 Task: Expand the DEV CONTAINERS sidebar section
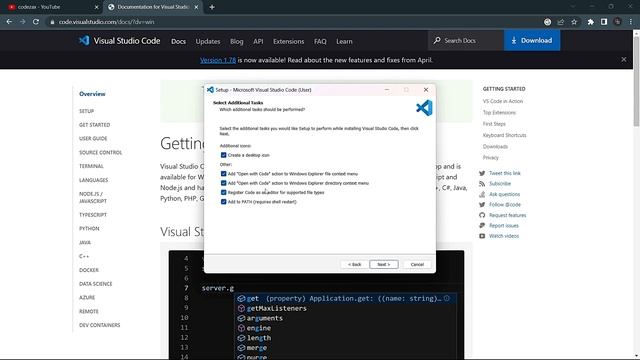pos(100,325)
